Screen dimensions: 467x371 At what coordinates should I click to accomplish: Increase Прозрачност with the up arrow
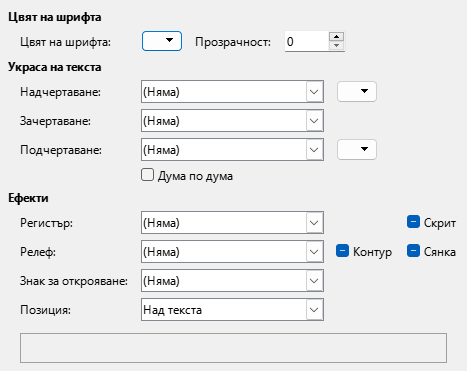coord(336,36)
